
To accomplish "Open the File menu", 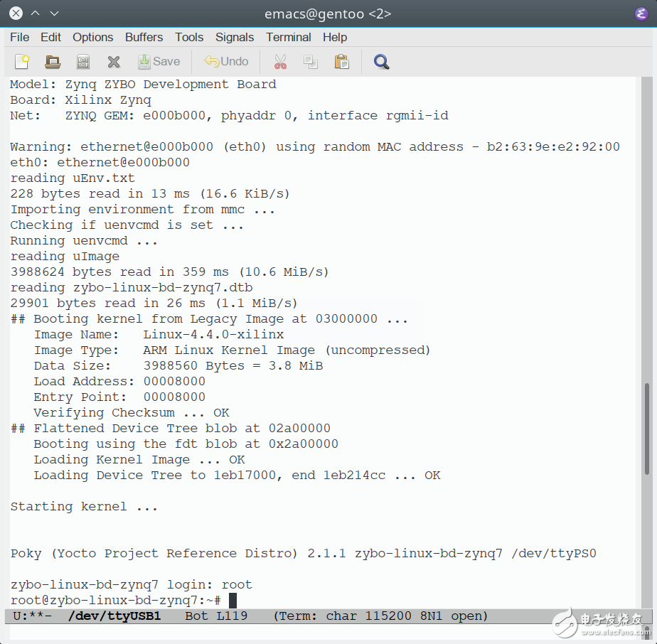I will click(x=20, y=37).
